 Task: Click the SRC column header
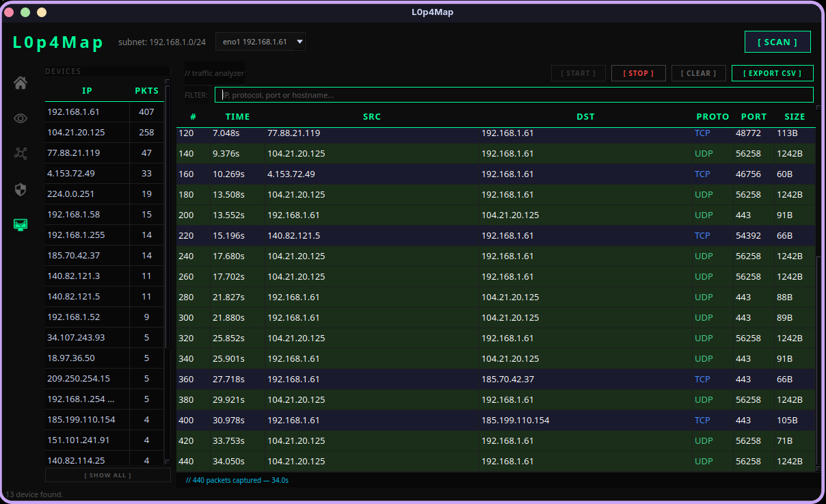tap(372, 116)
